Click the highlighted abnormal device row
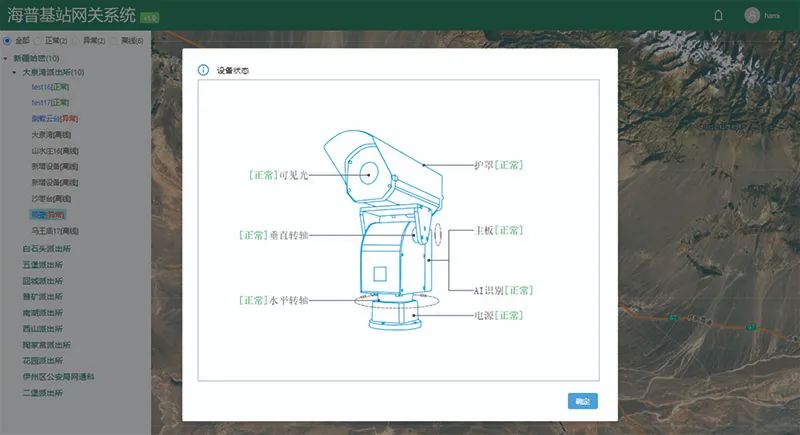800x435 pixels. (x=47, y=215)
